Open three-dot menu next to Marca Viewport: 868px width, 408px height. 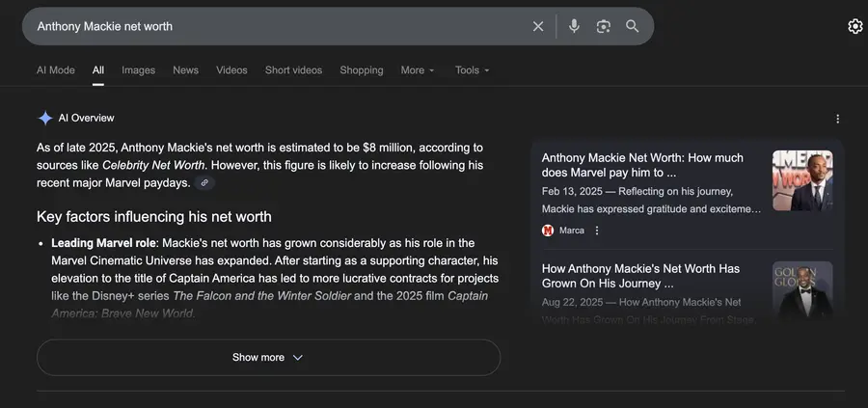pyautogui.click(x=597, y=231)
